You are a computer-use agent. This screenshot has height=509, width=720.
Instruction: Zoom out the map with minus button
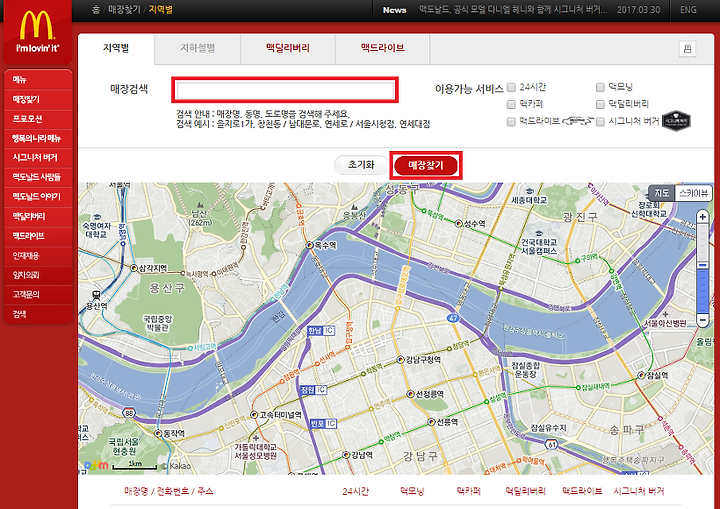(x=703, y=319)
